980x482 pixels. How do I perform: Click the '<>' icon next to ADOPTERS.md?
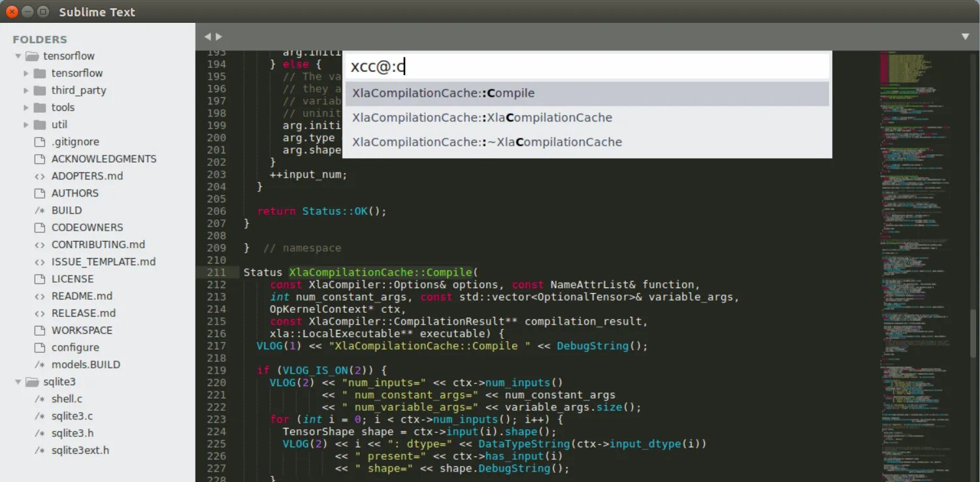tap(40, 176)
